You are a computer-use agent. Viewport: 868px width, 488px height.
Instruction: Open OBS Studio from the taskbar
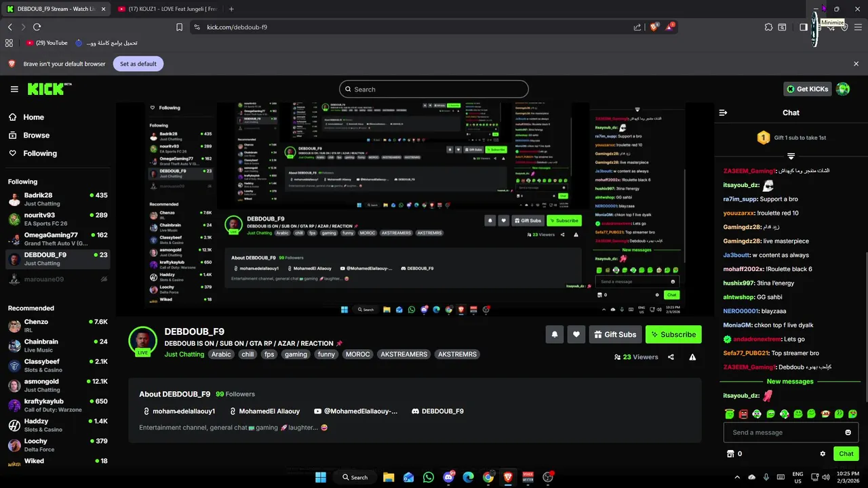point(548,477)
